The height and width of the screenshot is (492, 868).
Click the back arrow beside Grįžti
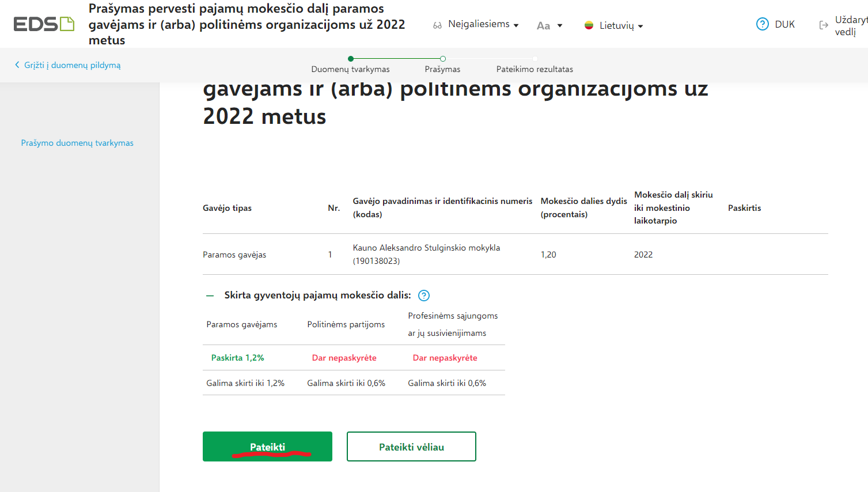[x=17, y=65]
